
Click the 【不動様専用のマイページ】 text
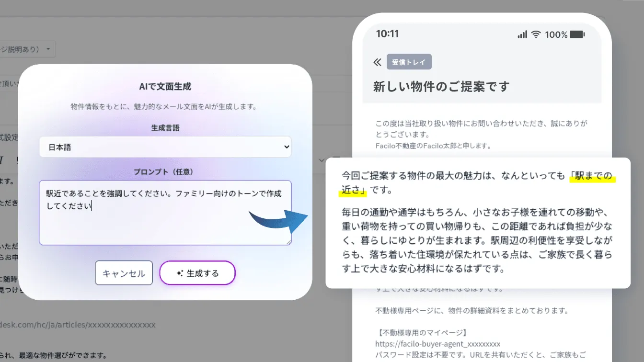coord(421,332)
